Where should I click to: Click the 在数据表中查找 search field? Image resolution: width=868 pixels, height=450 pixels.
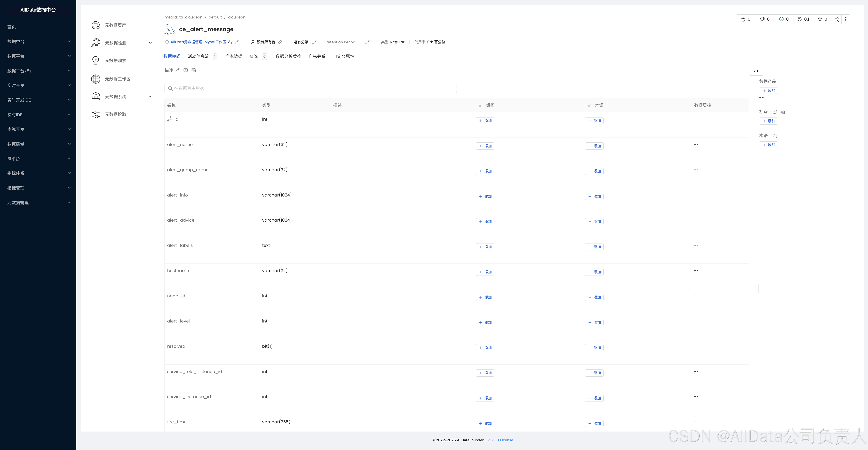(310, 88)
